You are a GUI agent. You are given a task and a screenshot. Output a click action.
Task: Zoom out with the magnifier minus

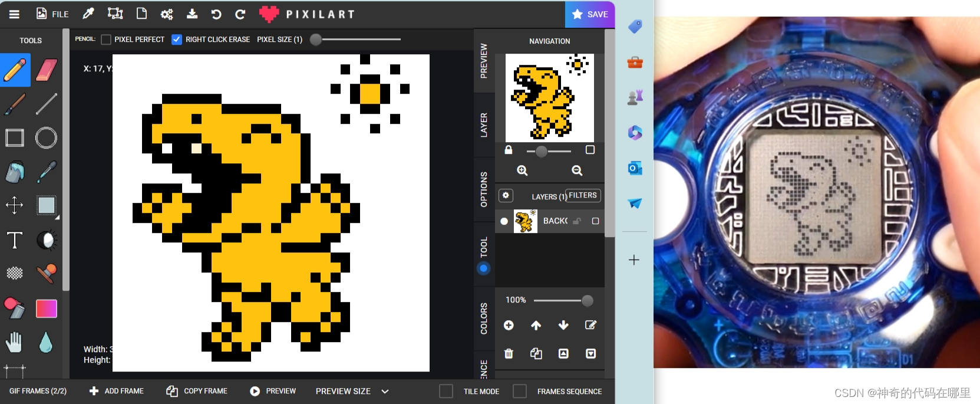point(577,170)
